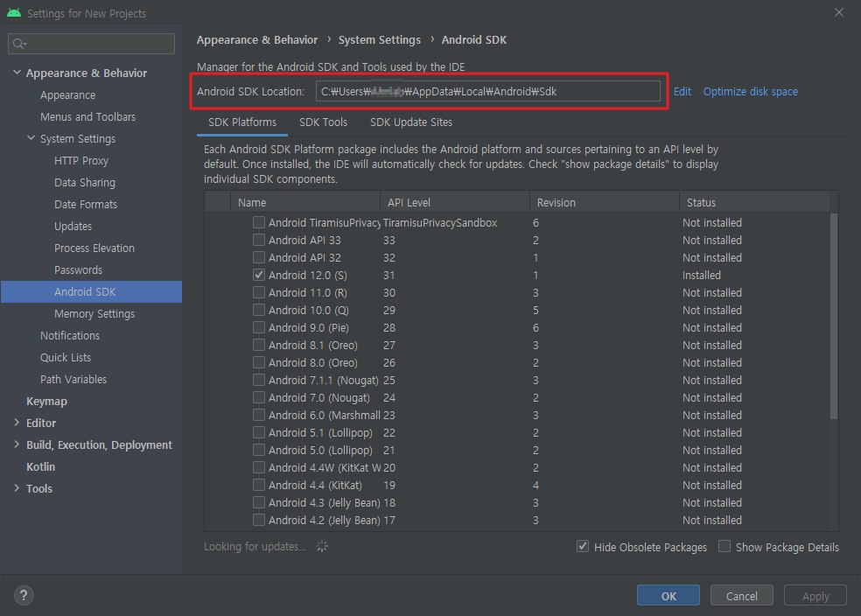Image resolution: width=861 pixels, height=616 pixels.
Task: Click the search magnifier icon in settings
Action: (19, 44)
